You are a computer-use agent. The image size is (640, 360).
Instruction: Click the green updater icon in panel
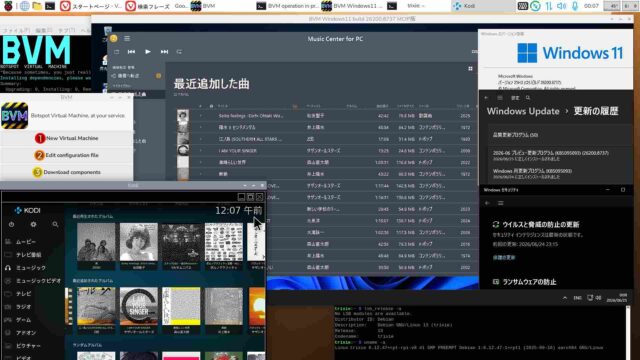point(535,6)
